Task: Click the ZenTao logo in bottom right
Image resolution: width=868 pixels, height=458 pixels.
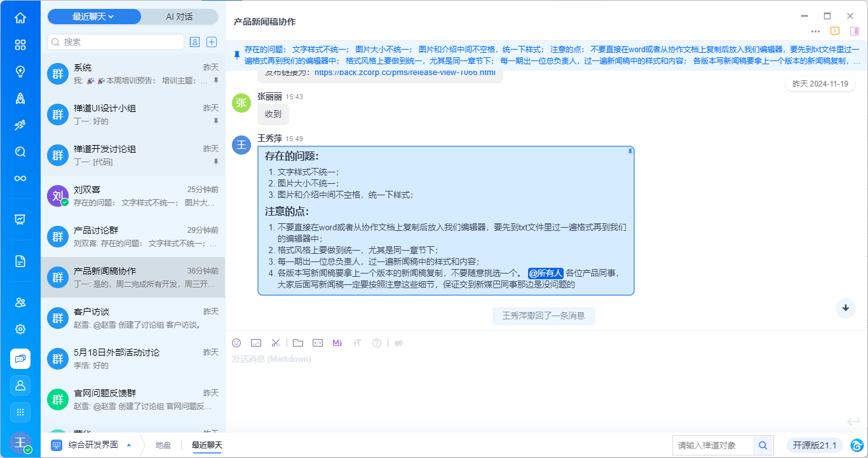Action: 857,445
